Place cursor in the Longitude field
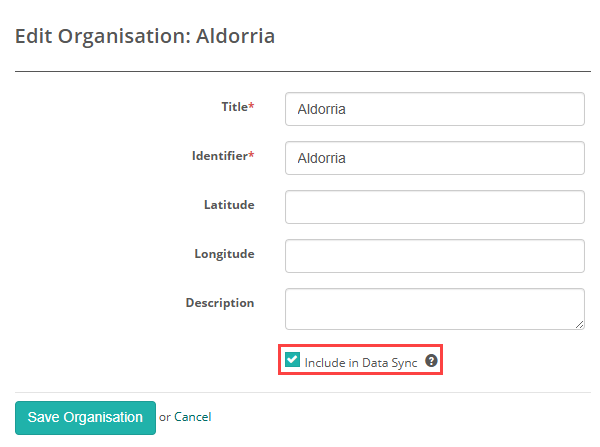The height and width of the screenshot is (447, 600). [x=434, y=256]
